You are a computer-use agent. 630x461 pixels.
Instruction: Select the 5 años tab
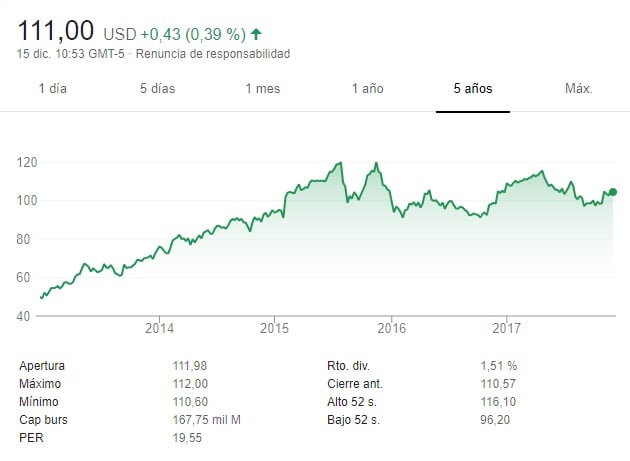coord(473,88)
